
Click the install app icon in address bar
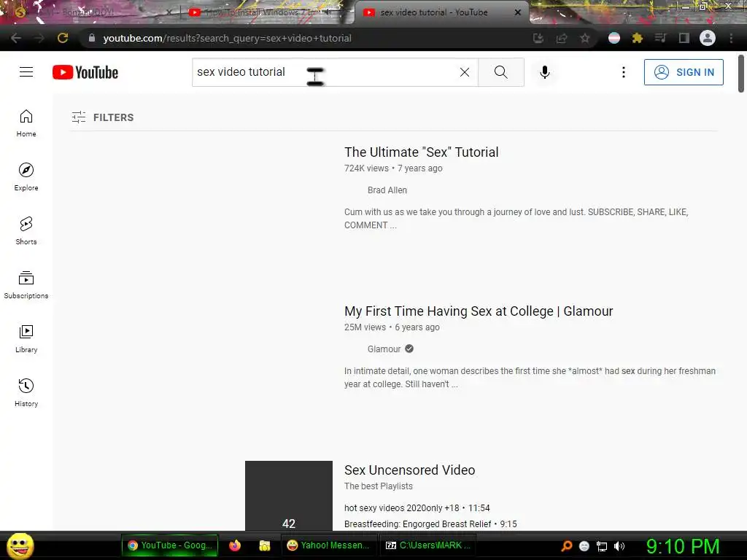pos(538,38)
